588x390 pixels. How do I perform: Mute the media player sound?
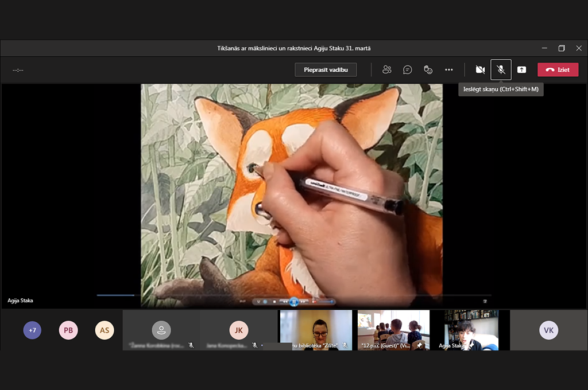click(314, 302)
